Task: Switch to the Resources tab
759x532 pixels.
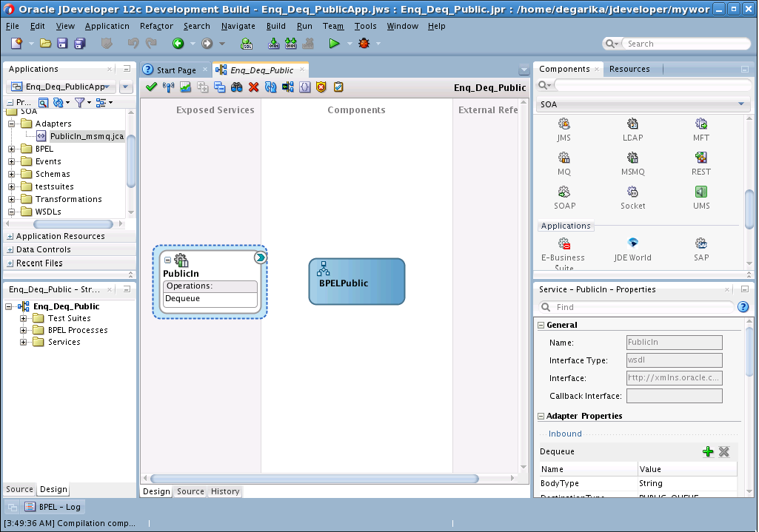Action: 629,69
